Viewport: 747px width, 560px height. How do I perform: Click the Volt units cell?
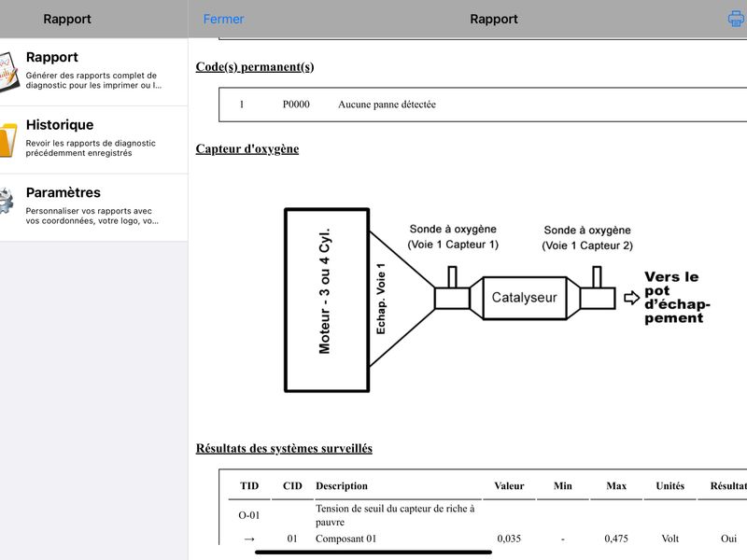click(x=669, y=539)
